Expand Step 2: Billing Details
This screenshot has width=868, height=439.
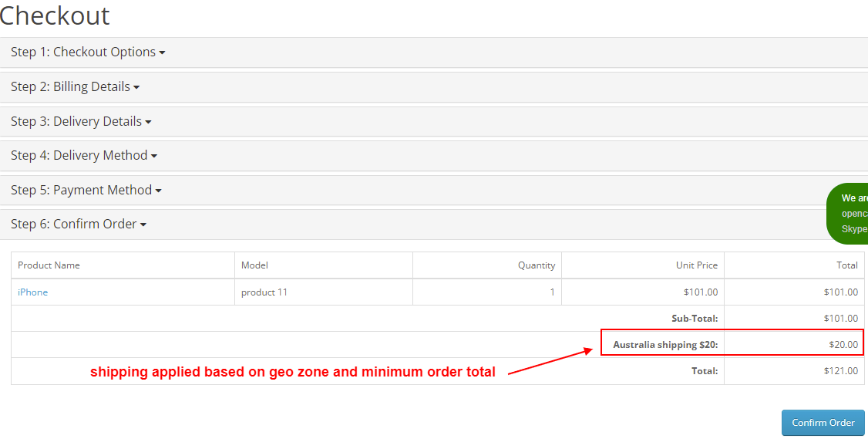(x=76, y=87)
